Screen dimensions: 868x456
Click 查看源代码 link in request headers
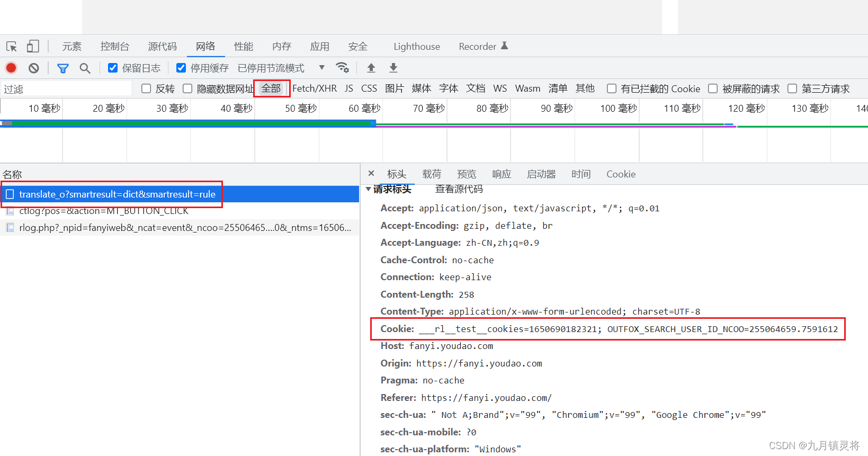pyautogui.click(x=459, y=189)
